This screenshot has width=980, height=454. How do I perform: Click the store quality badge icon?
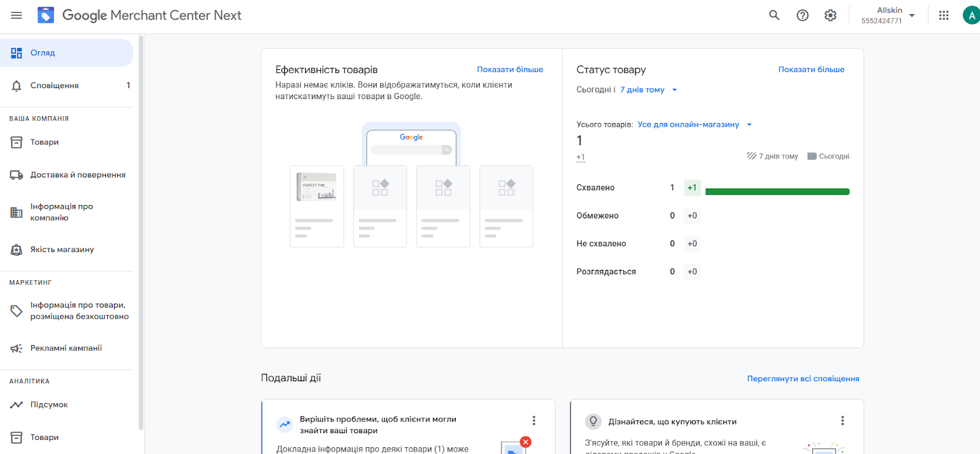17,250
